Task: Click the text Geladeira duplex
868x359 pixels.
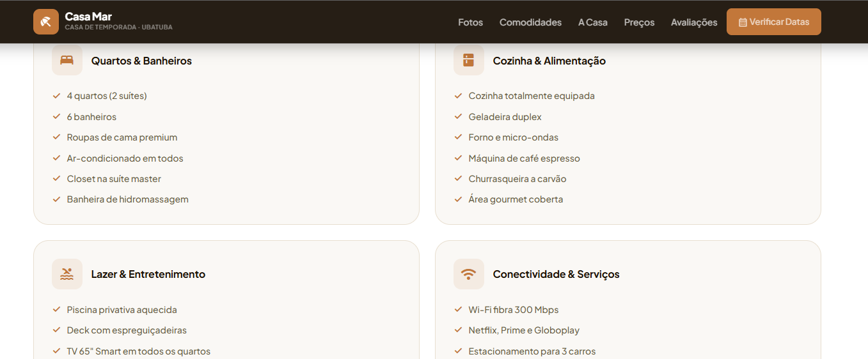Action: pyautogui.click(x=505, y=117)
